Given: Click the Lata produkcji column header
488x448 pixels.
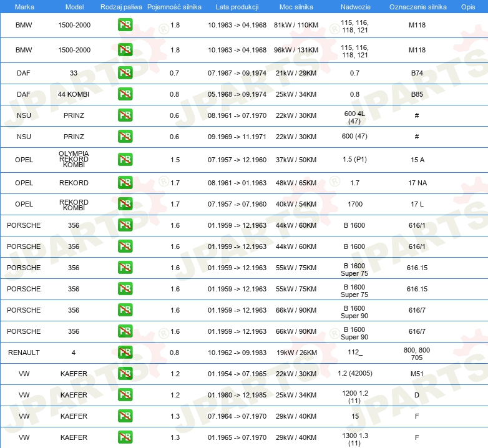Looking at the screenshot, I should 237,7.
